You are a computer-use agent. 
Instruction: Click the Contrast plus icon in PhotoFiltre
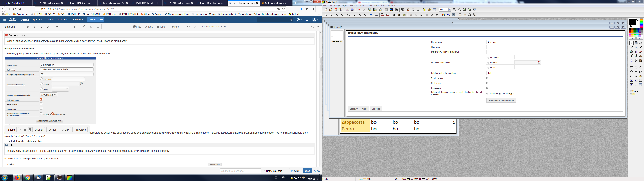tap(342, 15)
